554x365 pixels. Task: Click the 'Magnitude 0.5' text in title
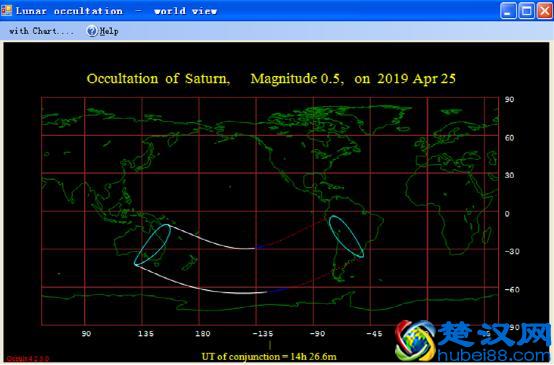297,78
